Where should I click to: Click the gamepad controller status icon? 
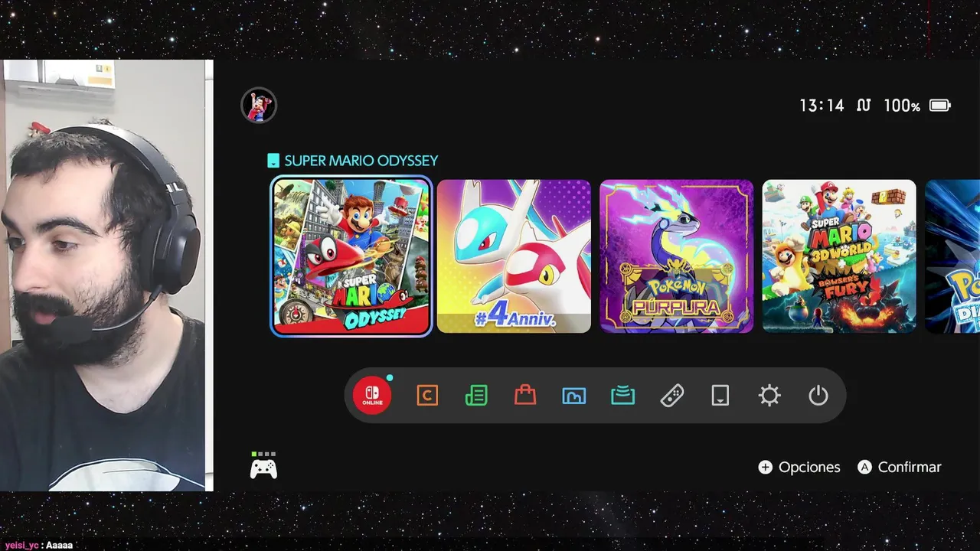pyautogui.click(x=263, y=465)
